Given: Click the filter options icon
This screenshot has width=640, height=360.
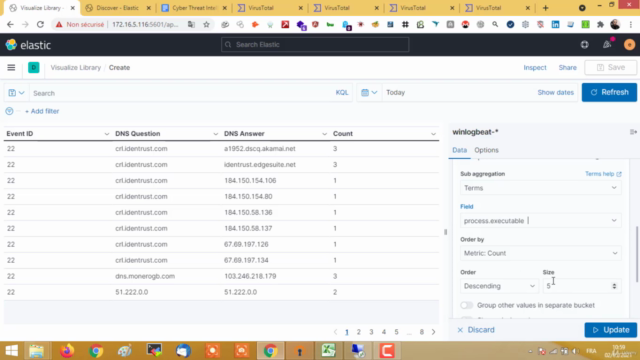Looking at the screenshot, I should point(9,111).
